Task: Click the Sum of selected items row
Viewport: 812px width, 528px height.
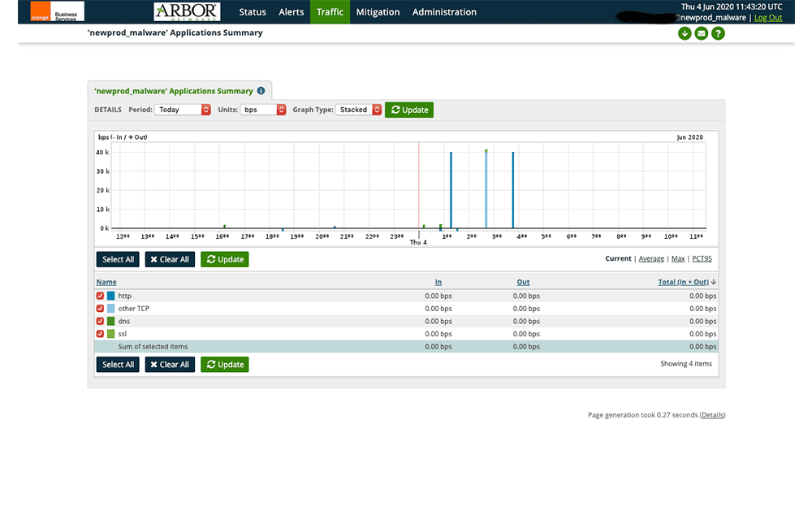Action: pos(406,347)
